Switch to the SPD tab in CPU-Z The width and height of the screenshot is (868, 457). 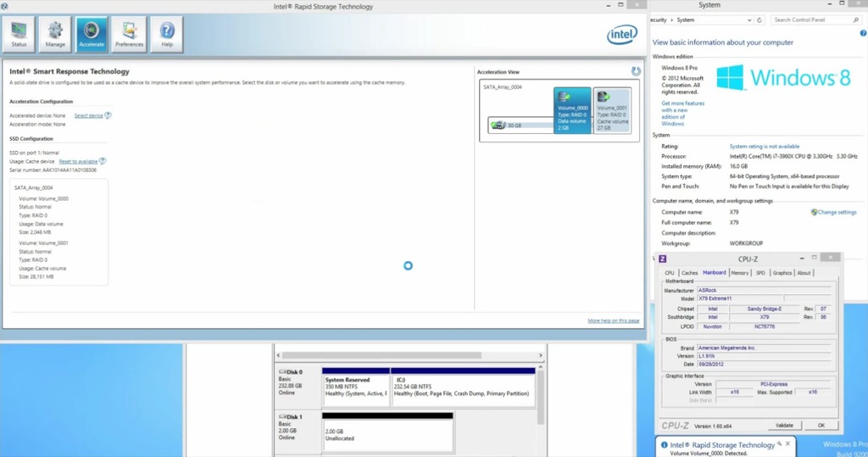(760, 273)
